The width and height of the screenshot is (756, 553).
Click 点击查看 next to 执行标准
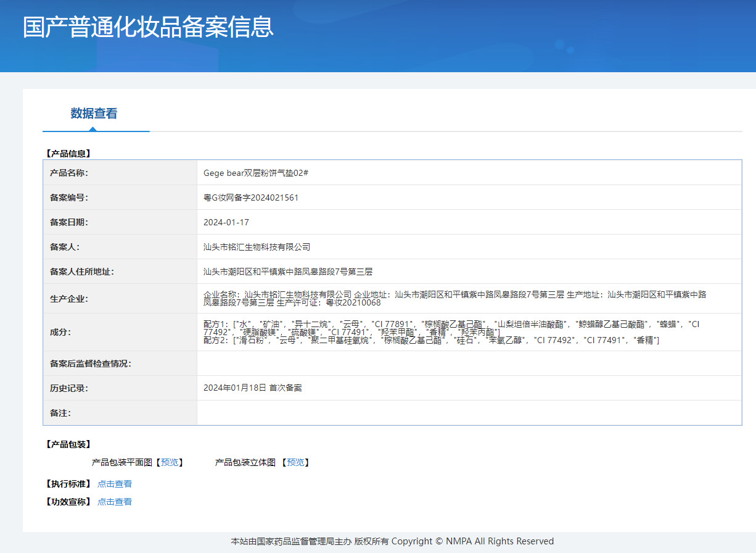click(115, 484)
